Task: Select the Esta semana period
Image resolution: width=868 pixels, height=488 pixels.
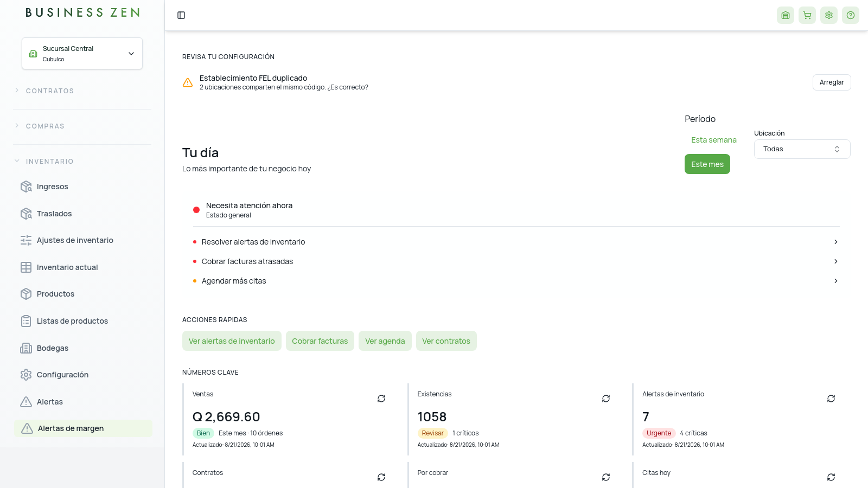Action: [x=713, y=140]
